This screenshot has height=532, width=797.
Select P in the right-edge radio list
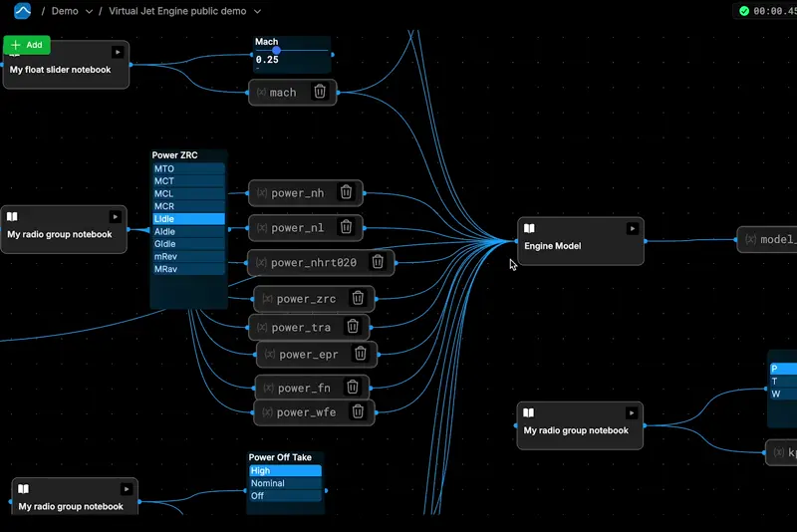[783, 369]
